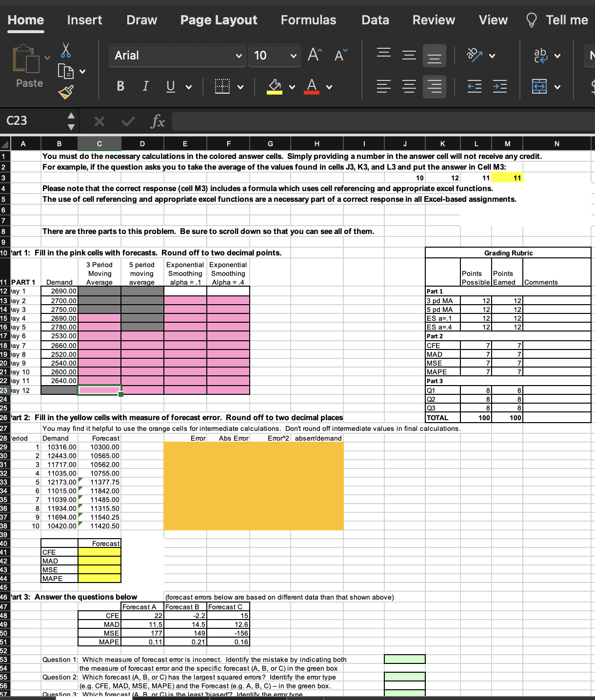The width and height of the screenshot is (595, 700).
Task: Open the font size 10 dropdown
Action: [x=292, y=56]
